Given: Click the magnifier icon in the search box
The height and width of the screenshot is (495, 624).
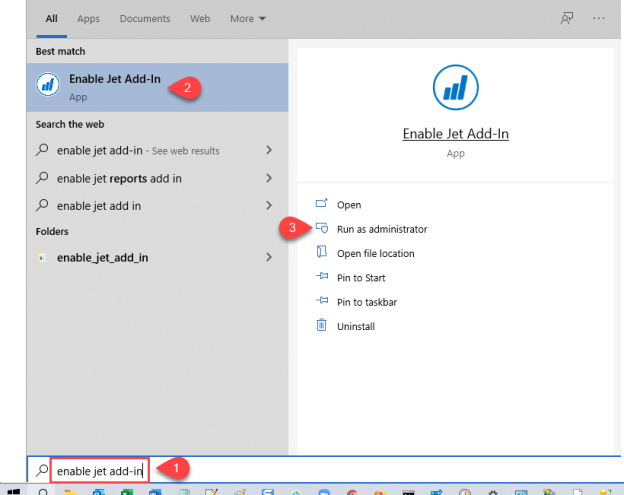Looking at the screenshot, I should click(41, 470).
